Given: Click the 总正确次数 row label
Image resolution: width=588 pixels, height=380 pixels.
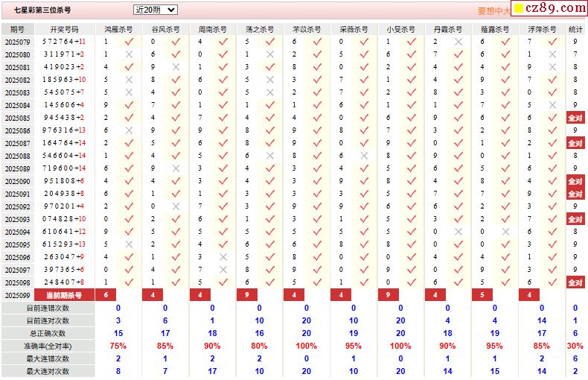Looking at the screenshot, I should coord(48,333).
